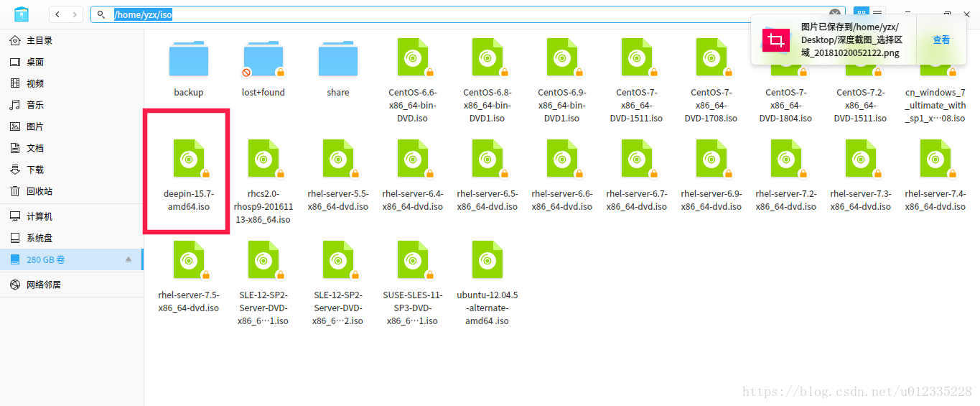980x406 pixels.
Task: Select the backup folder icon
Action: click(189, 57)
